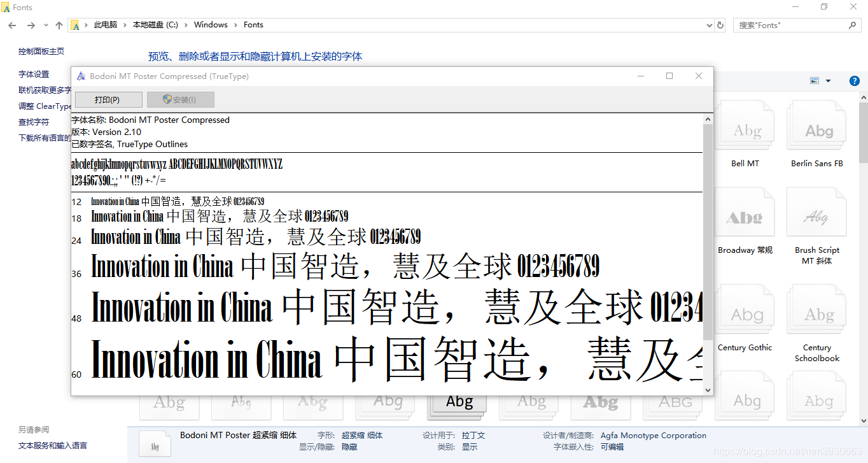Click the 安装(I) button
868x463 pixels.
(x=181, y=100)
